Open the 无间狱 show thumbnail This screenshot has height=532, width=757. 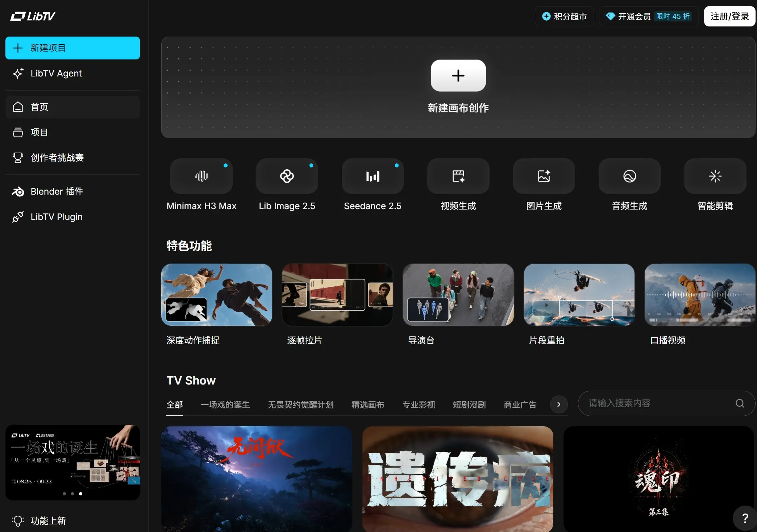257,479
